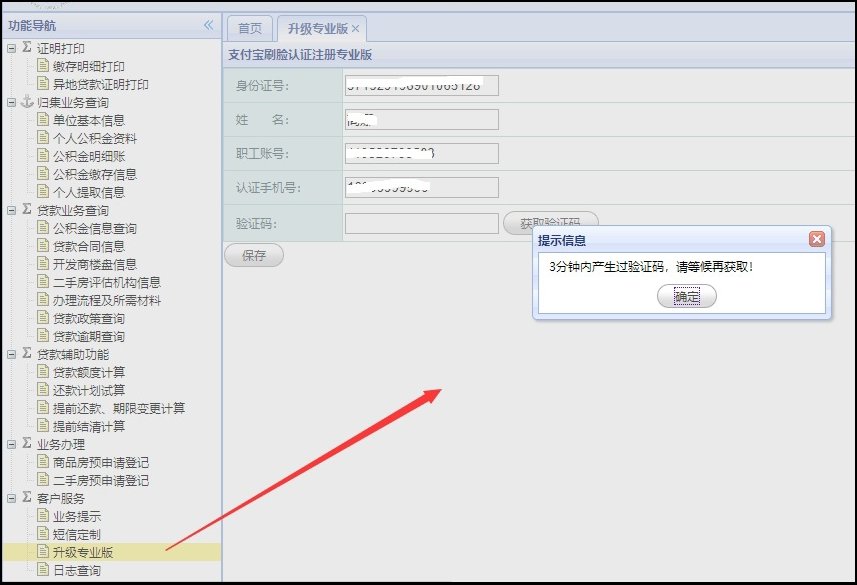This screenshot has height=585, width=857.
Task: Click document icon next to 个人公积金资料
Action: click(43, 138)
